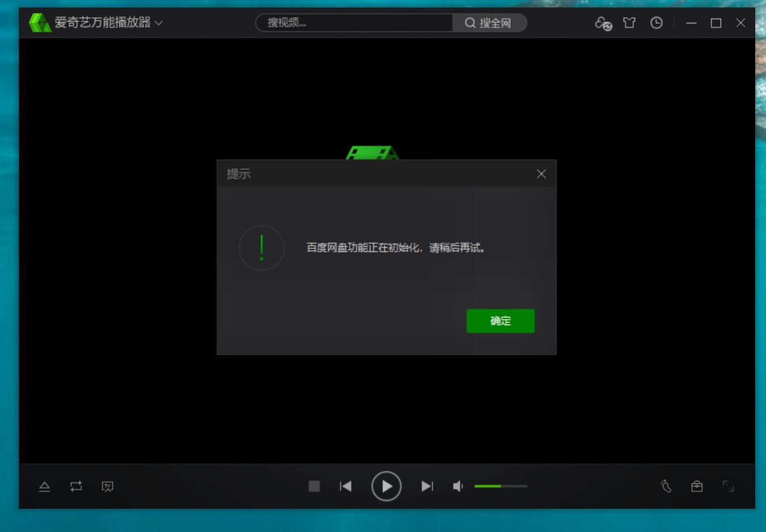This screenshot has height=532, width=766.
Task: Click the exclamation warning icon in dialog
Action: click(x=261, y=248)
